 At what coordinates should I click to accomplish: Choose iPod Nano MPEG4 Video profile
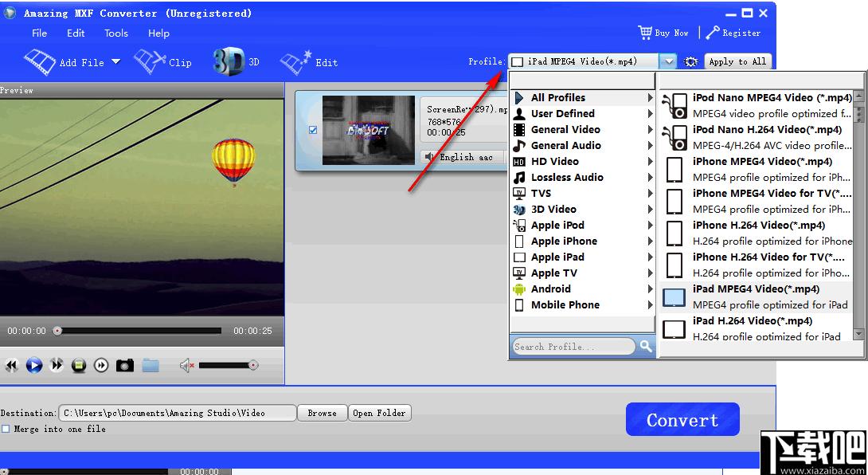757,106
